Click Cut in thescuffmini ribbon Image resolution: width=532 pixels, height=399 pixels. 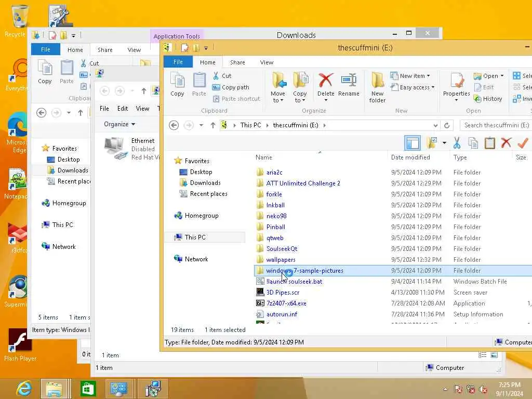[222, 76]
